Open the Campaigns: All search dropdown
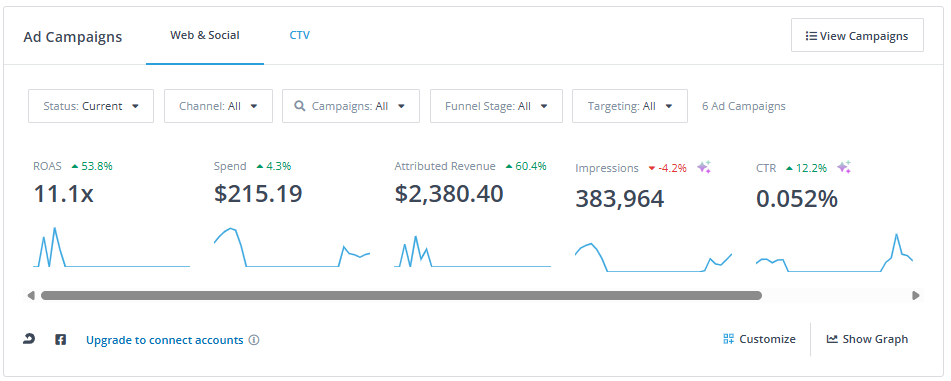Viewport: 951px width, 381px height. [x=351, y=106]
